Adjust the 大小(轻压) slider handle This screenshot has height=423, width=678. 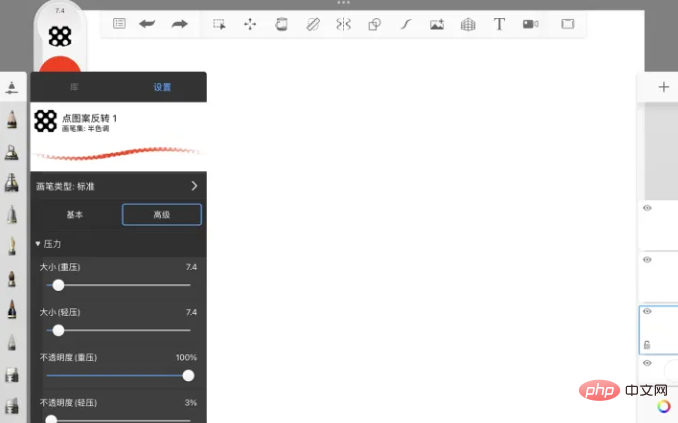(58, 330)
